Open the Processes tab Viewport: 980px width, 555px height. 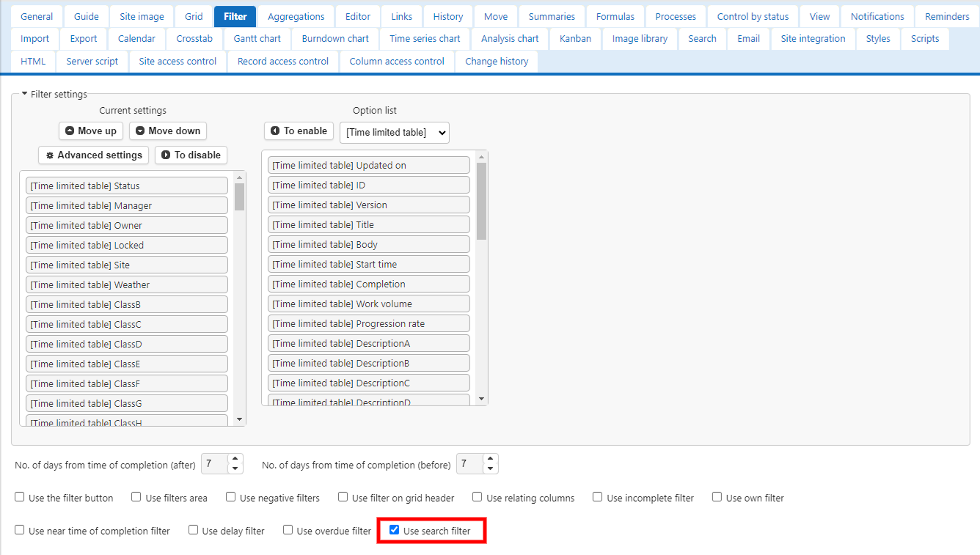tap(676, 16)
